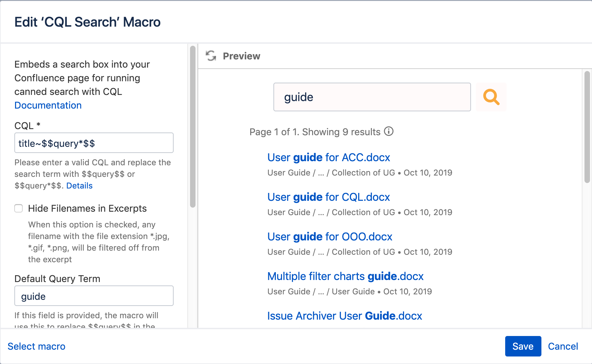Open User guide for ACC.docx
The width and height of the screenshot is (592, 364).
coord(328,157)
